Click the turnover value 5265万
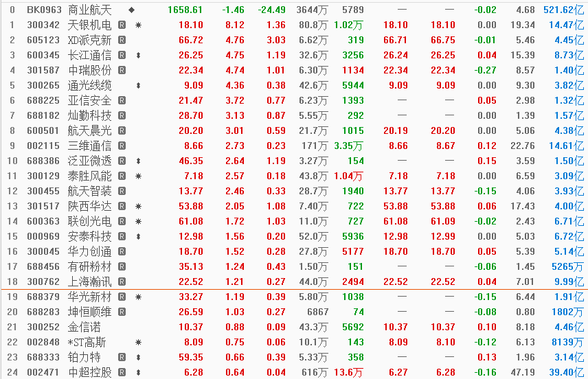This screenshot has width=588, height=379. (x=568, y=266)
